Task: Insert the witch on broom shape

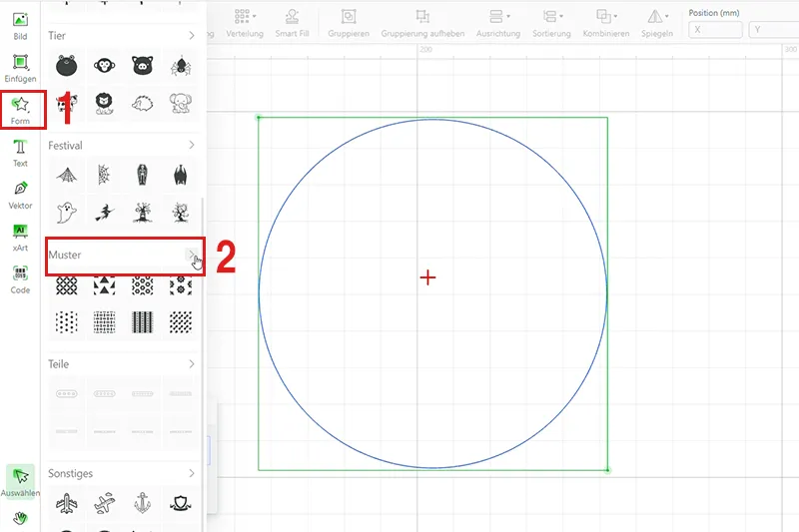Action: 105,213
